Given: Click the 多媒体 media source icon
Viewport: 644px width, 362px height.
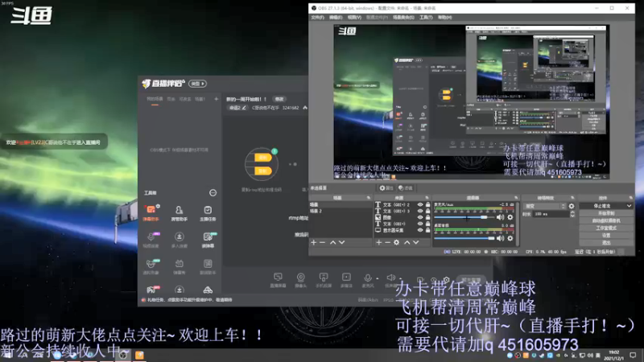Looking at the screenshot, I should [346, 280].
